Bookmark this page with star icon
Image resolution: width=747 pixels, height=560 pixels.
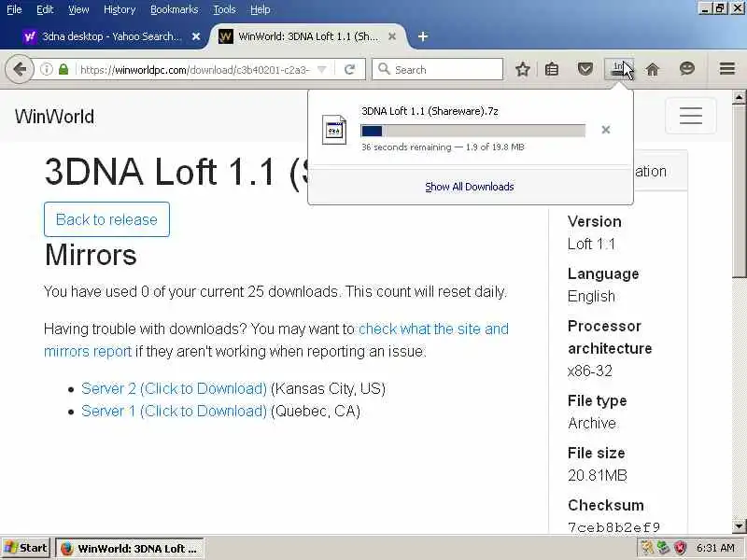pyautogui.click(x=523, y=69)
